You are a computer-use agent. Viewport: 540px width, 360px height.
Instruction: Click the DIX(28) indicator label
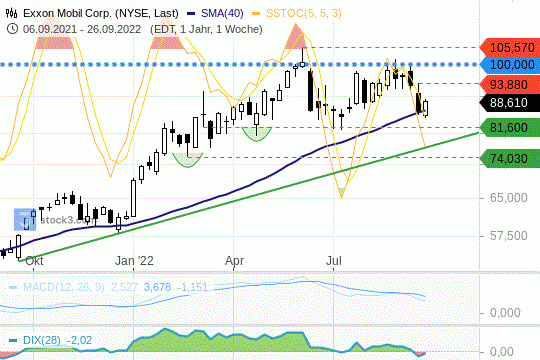(x=42, y=340)
